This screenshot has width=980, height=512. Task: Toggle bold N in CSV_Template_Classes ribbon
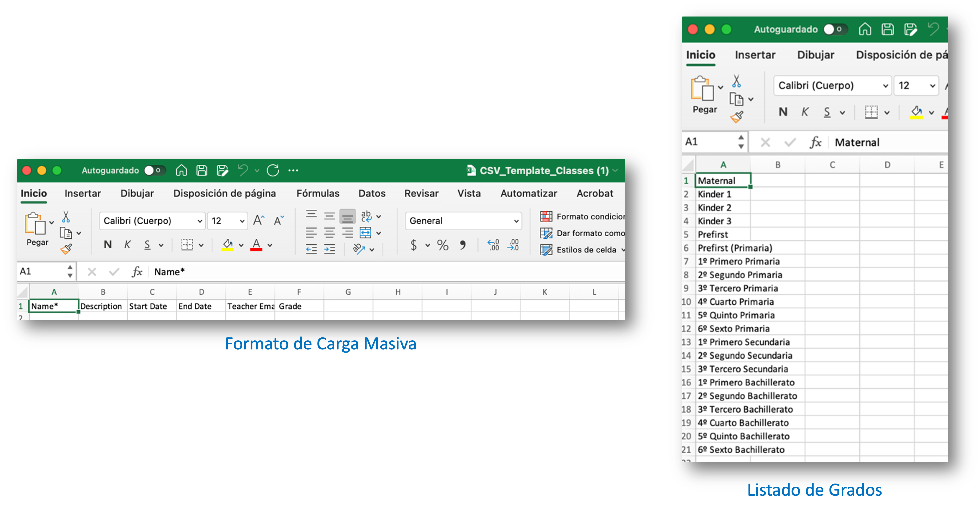coord(108,245)
